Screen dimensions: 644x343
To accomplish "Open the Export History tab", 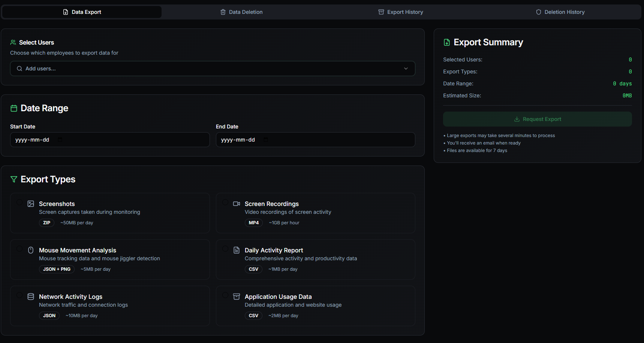I will coord(401,12).
